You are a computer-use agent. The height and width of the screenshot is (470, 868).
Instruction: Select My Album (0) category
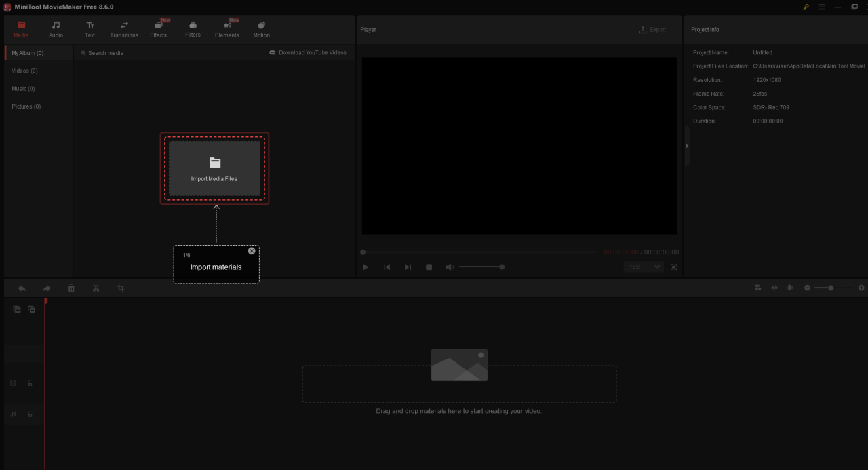click(x=39, y=53)
